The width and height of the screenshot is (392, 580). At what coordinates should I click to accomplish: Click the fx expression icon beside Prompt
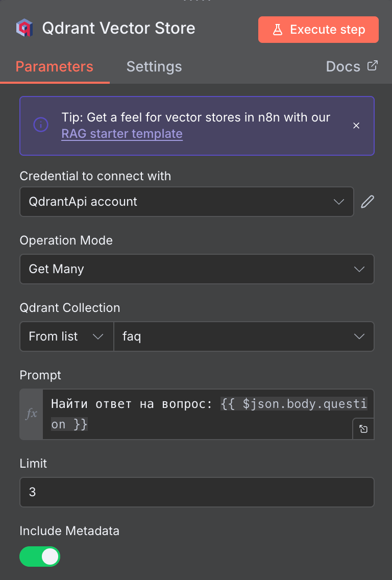coord(30,414)
